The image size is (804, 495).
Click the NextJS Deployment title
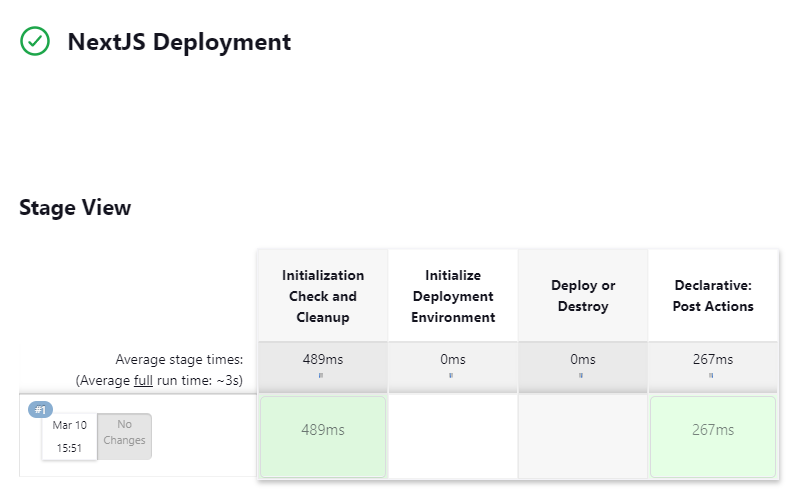(179, 42)
